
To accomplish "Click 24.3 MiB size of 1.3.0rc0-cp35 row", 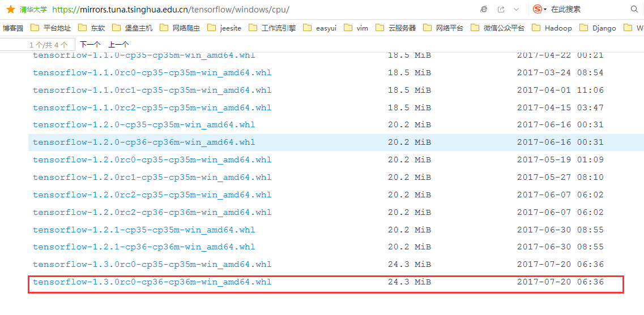I will pyautogui.click(x=410, y=264).
